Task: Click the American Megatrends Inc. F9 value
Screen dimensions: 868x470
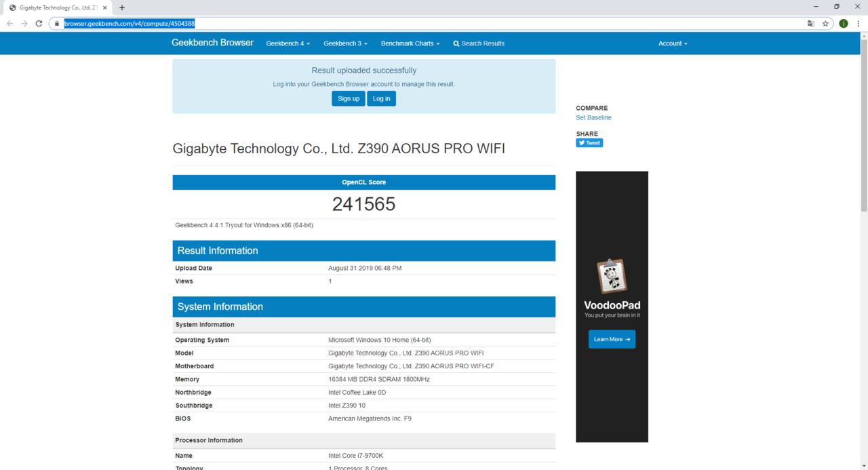Action: (x=370, y=418)
